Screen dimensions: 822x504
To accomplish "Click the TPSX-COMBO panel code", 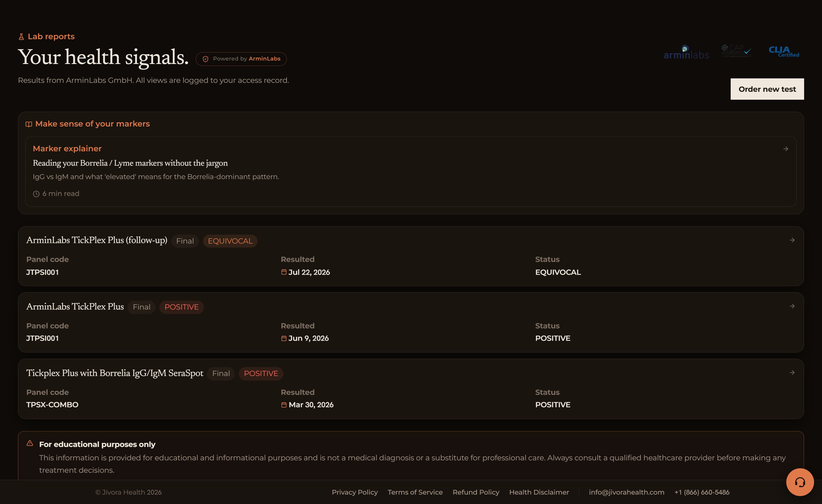I will 52,405.
